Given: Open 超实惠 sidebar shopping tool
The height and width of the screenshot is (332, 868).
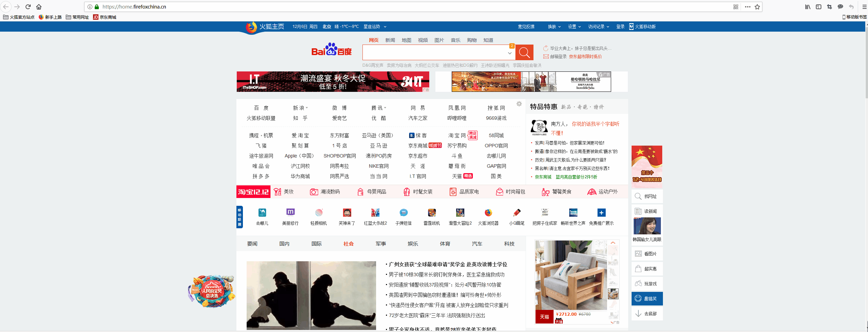Looking at the screenshot, I should tap(647, 269).
